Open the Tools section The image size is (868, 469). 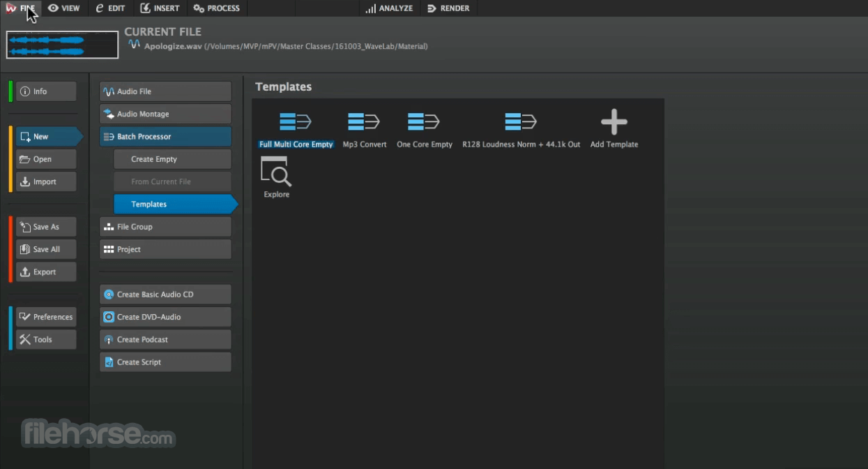pyautogui.click(x=46, y=339)
